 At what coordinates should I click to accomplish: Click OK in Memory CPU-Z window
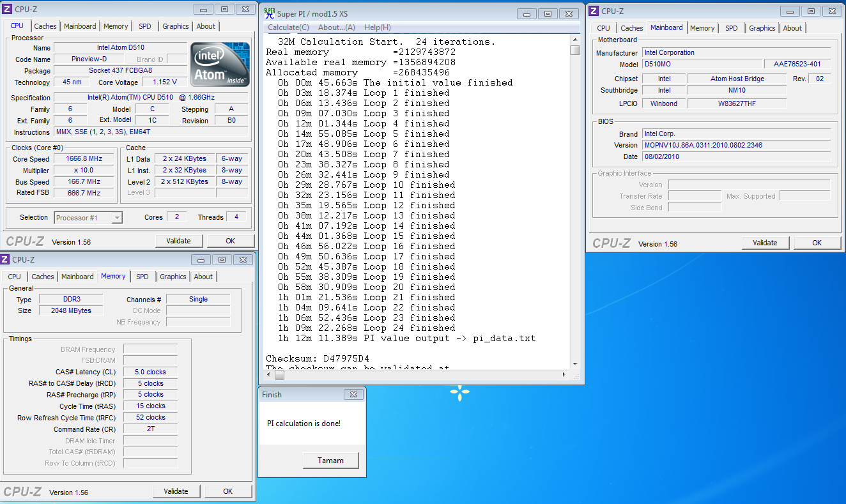[x=228, y=491]
